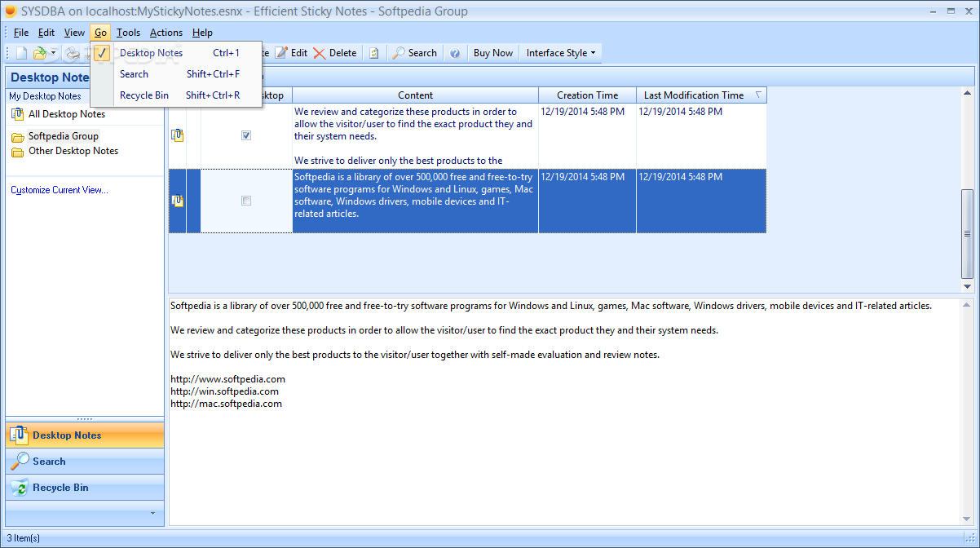Click the app icon in the title bar

pyautogui.click(x=11, y=11)
